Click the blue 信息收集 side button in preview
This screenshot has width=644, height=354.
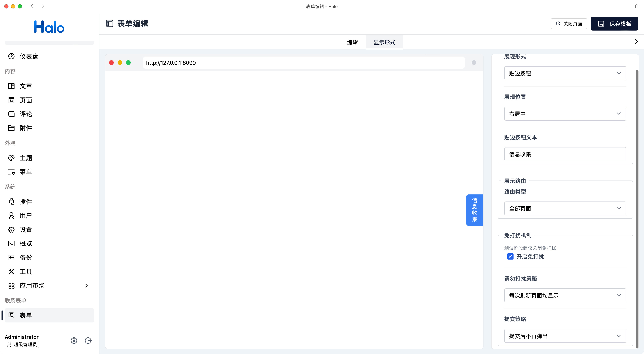point(474,210)
